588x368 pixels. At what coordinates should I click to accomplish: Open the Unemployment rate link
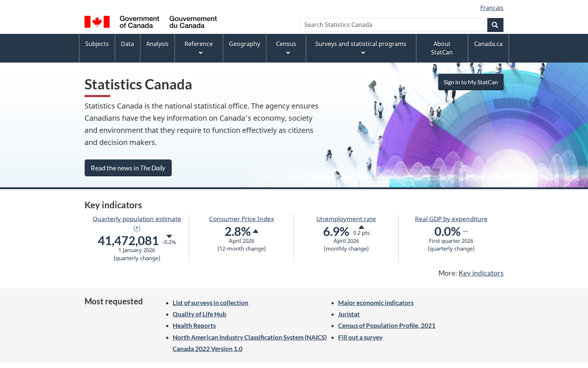[x=346, y=219]
